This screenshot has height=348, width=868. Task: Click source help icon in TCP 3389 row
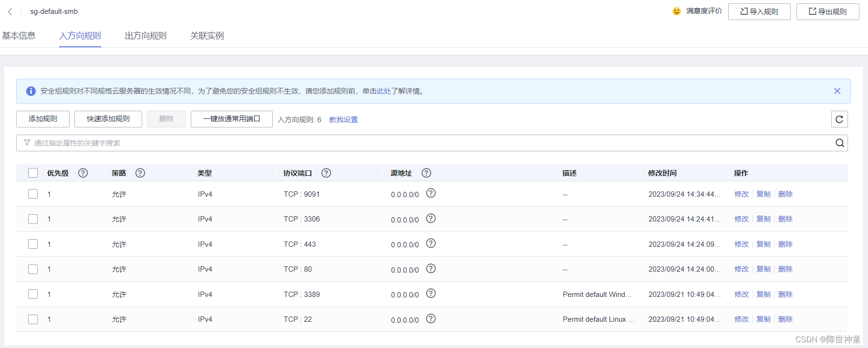431,293
